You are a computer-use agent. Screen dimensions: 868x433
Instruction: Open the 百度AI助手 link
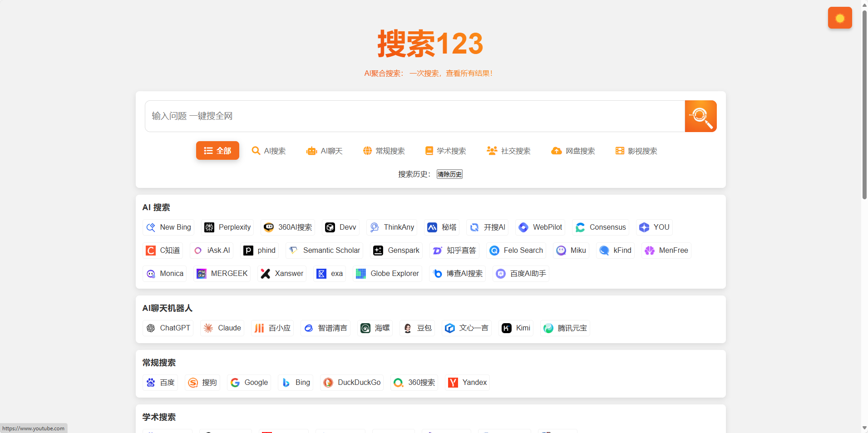[521, 274]
